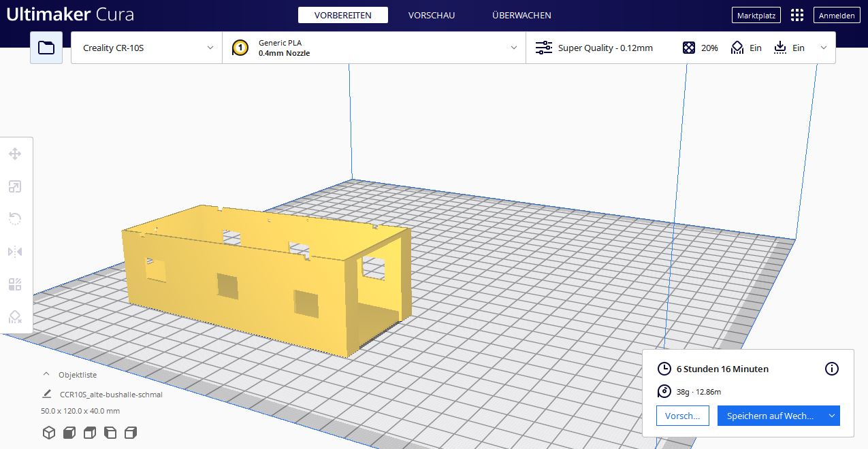The height and width of the screenshot is (449, 868).
Task: Open the apps grid icon in header
Action: (x=797, y=15)
